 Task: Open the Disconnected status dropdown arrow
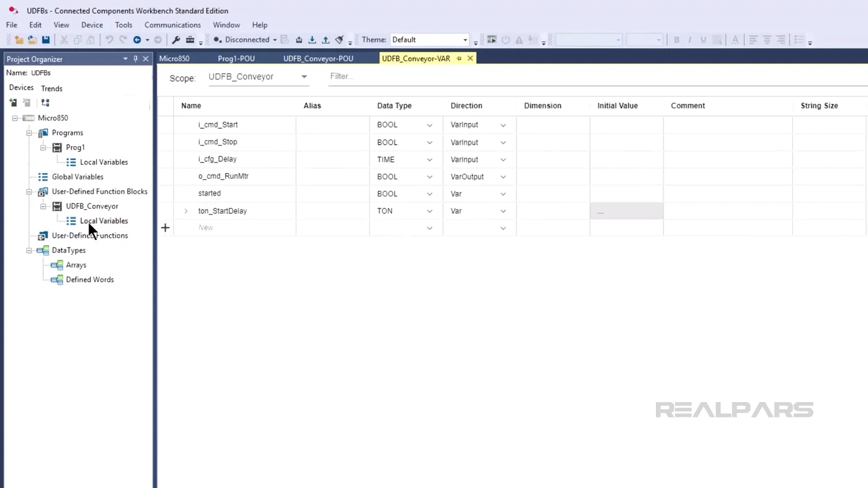pos(274,40)
